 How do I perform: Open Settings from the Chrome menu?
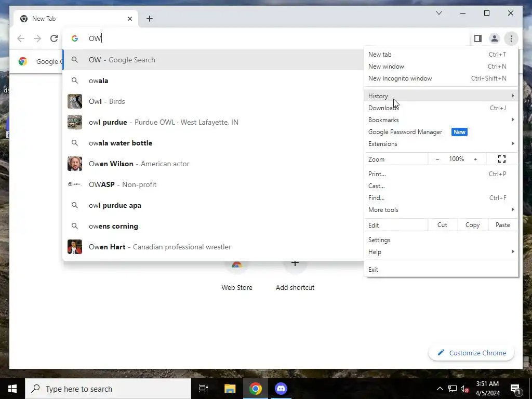point(441,240)
